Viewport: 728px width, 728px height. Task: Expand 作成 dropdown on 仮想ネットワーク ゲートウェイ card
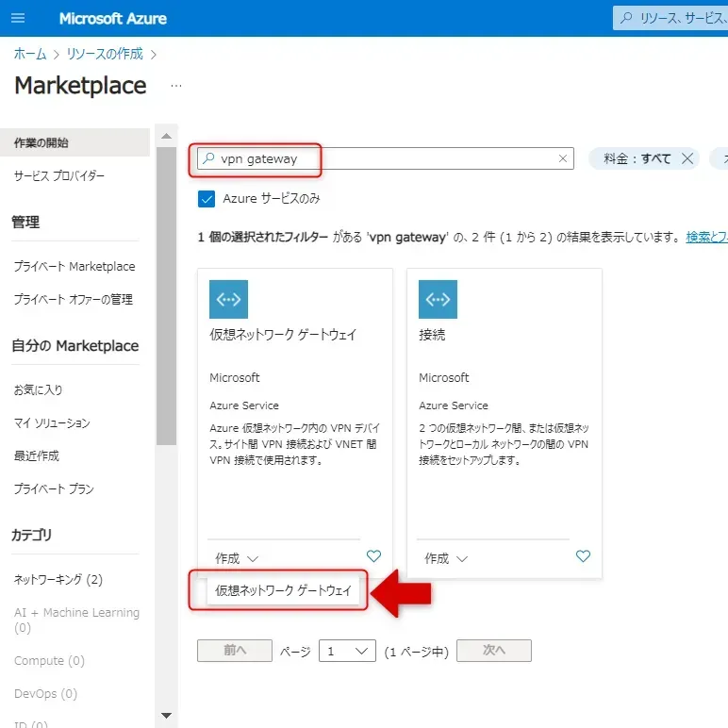236,558
